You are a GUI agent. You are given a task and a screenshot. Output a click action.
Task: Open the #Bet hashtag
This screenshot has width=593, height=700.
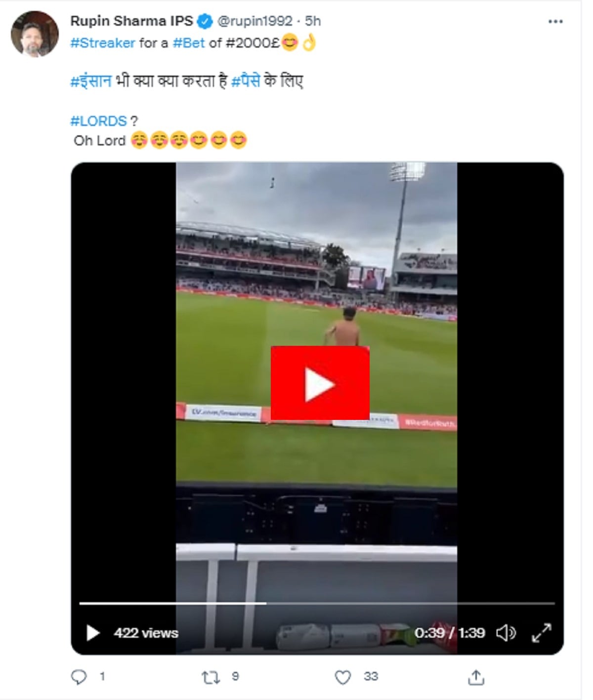pyautogui.click(x=189, y=43)
